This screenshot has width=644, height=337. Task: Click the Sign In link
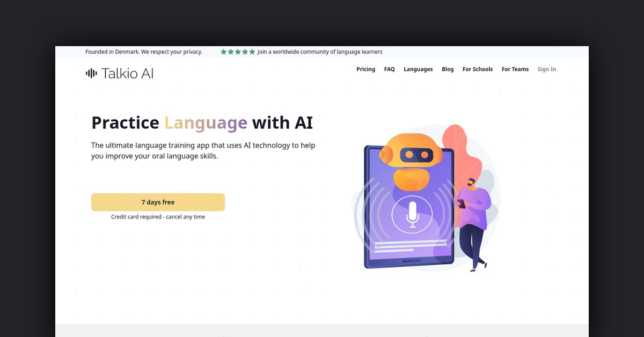pos(546,69)
